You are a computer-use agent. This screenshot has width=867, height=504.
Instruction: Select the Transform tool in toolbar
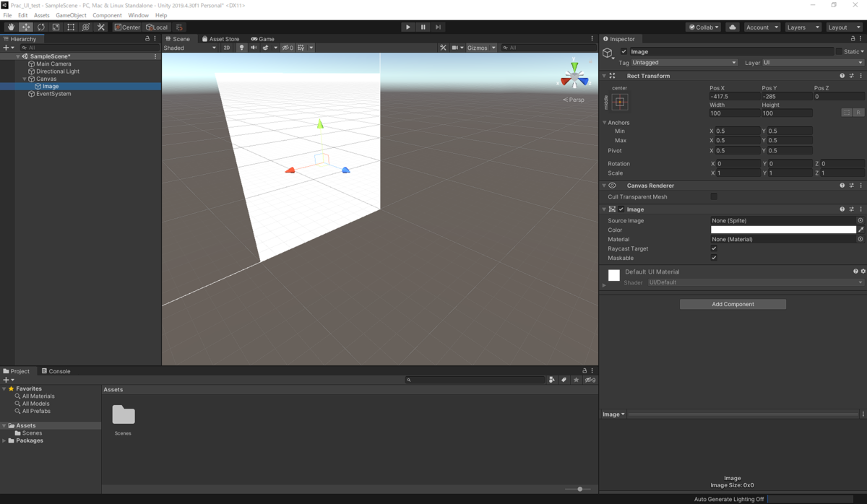[86, 27]
